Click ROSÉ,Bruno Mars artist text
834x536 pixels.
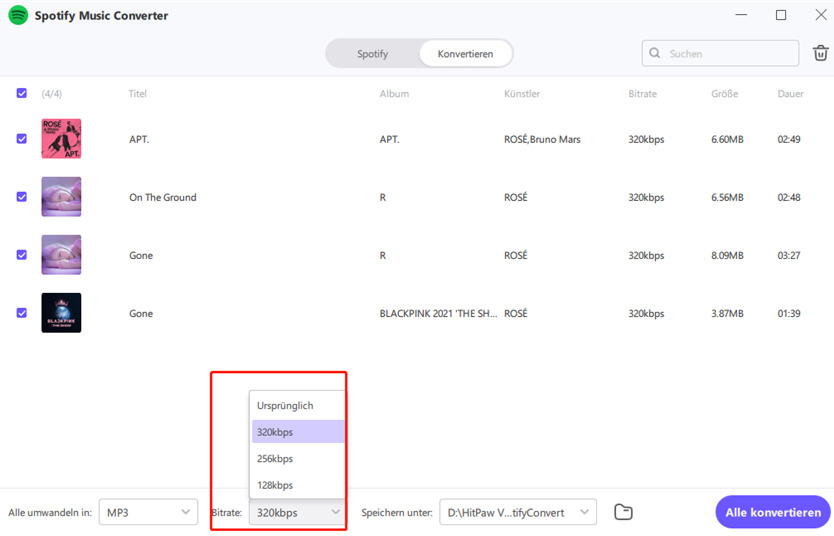point(542,139)
